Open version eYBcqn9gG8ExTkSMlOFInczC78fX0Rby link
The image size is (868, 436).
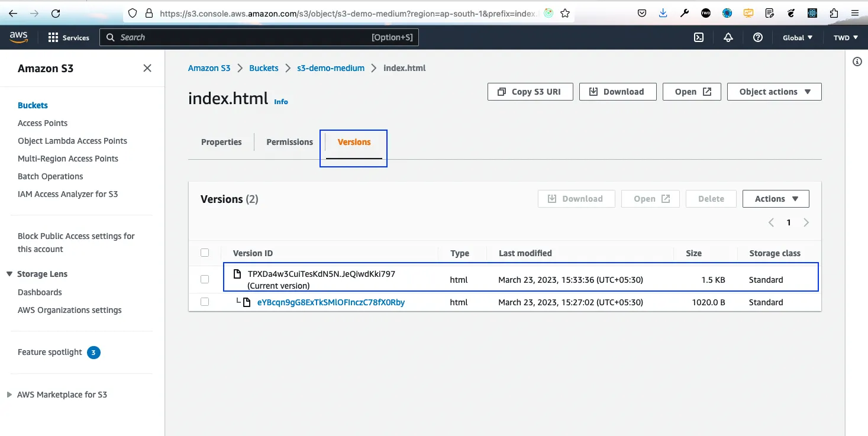pyautogui.click(x=331, y=302)
